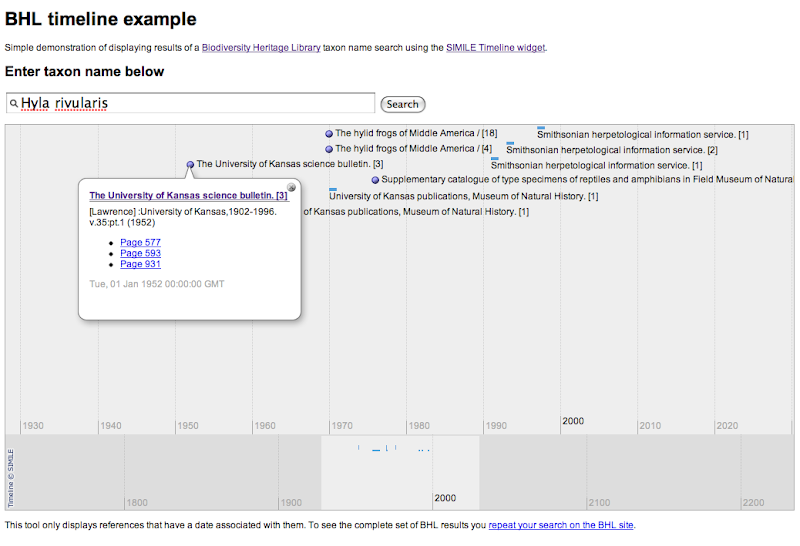The width and height of the screenshot is (800, 546).
Task: Click the round marker beside 'University of Kansas science bulletin. [3]'
Action: [x=190, y=165]
